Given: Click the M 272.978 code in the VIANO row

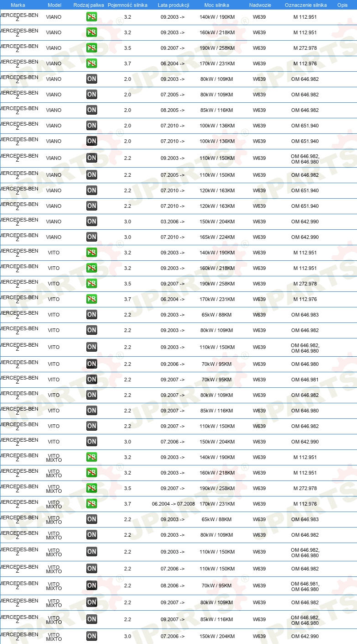Looking at the screenshot, I should [305, 48].
